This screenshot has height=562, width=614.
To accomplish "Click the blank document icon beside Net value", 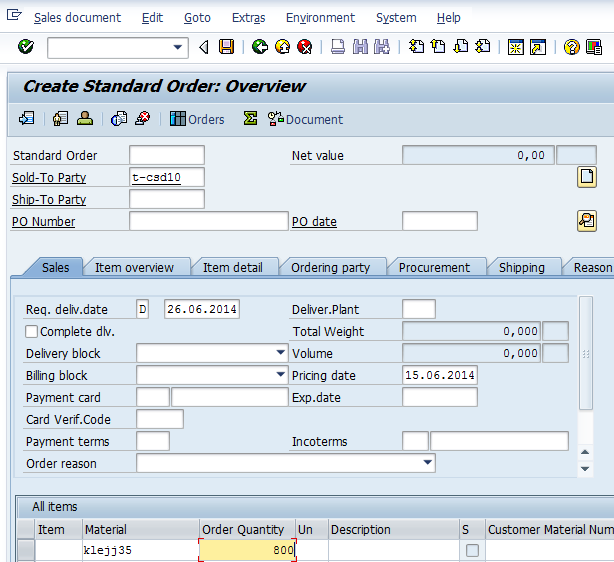I will coord(587,177).
